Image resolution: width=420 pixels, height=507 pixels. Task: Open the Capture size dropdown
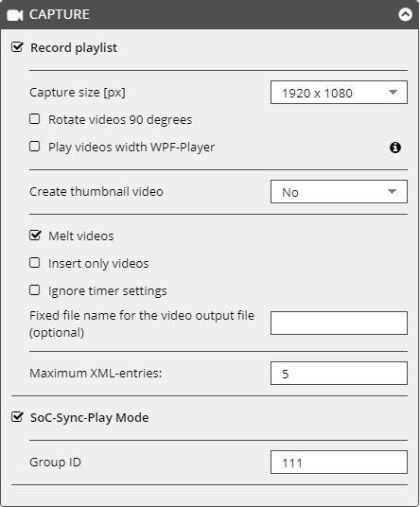coord(339,93)
